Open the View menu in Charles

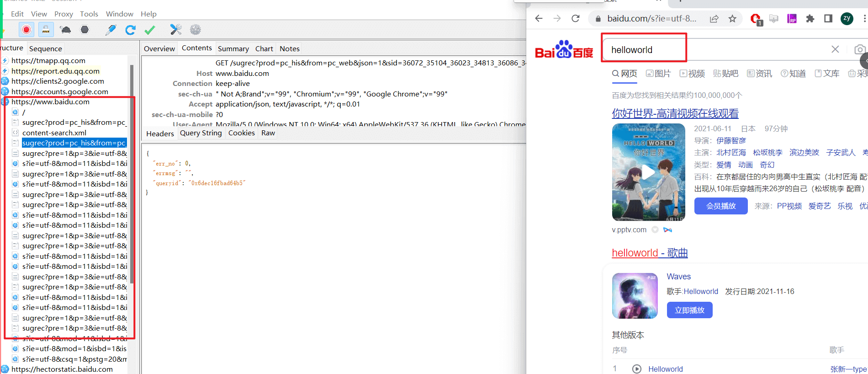[39, 14]
